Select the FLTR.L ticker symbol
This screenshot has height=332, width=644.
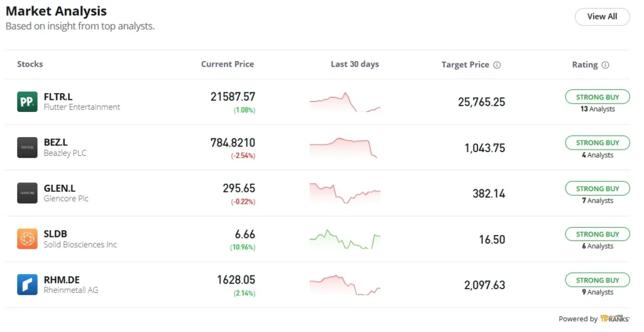[x=58, y=97]
